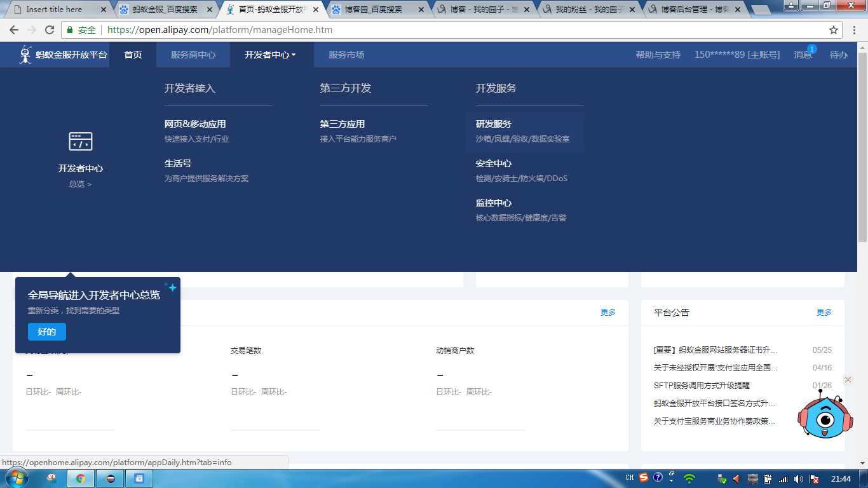The image size is (868, 488).
Task: Open a new browser tab
Action: 761,10
